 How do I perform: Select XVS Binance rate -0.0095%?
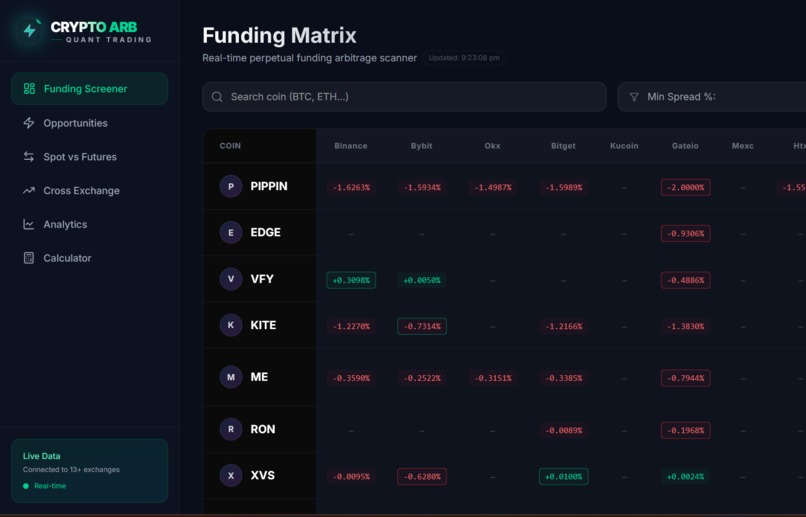coord(351,476)
